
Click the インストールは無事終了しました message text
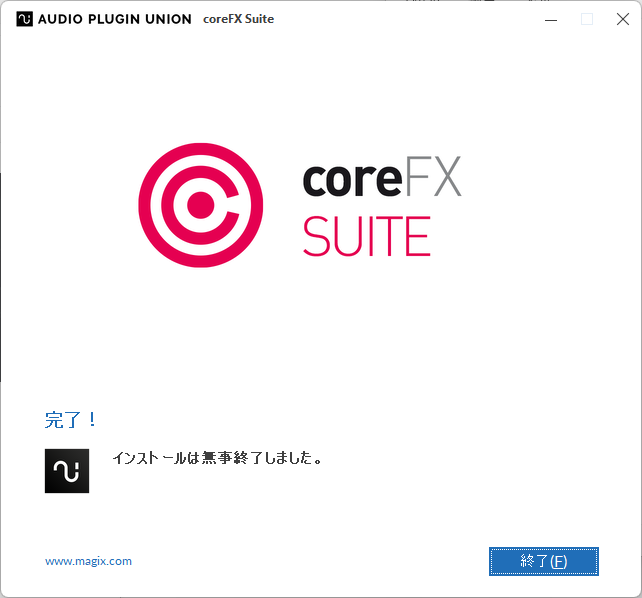(x=216, y=459)
